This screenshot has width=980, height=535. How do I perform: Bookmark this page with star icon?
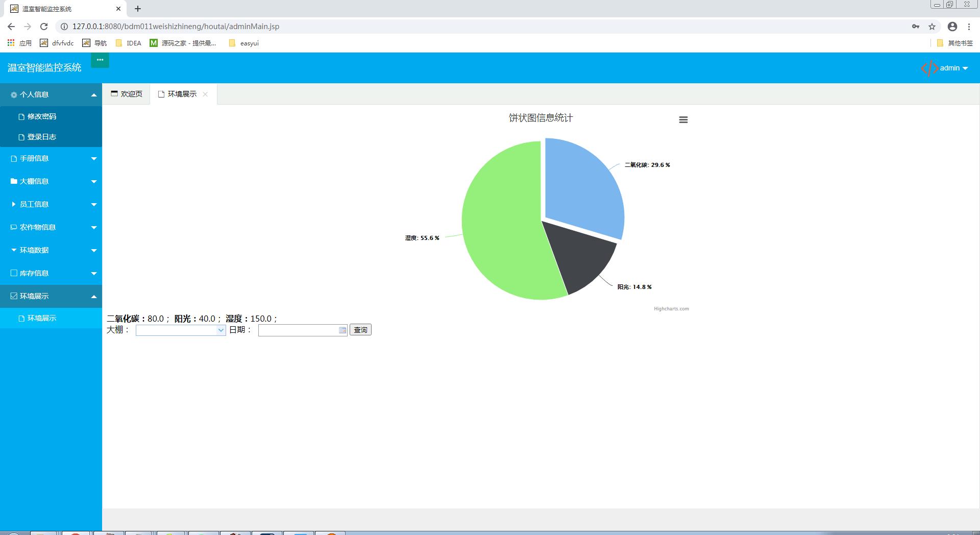click(932, 27)
